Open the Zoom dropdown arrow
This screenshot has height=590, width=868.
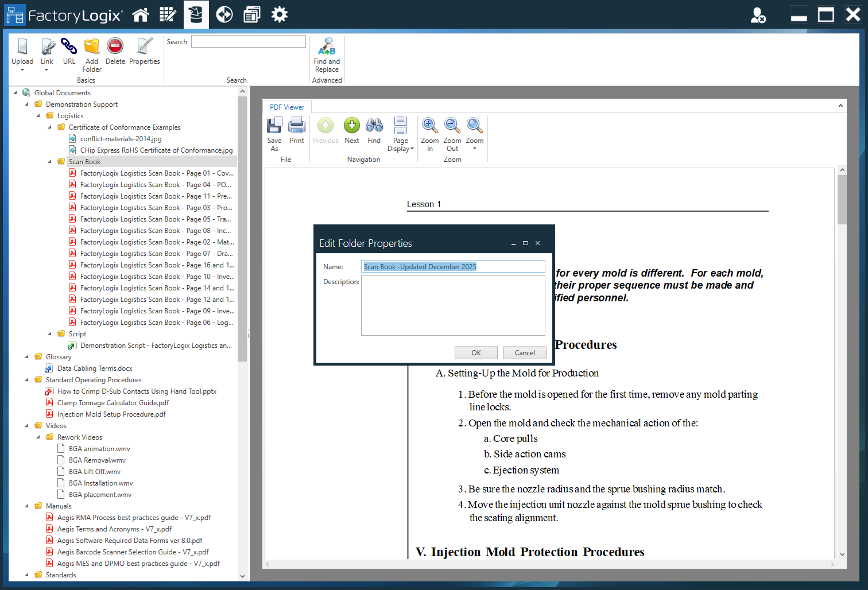coord(475,135)
